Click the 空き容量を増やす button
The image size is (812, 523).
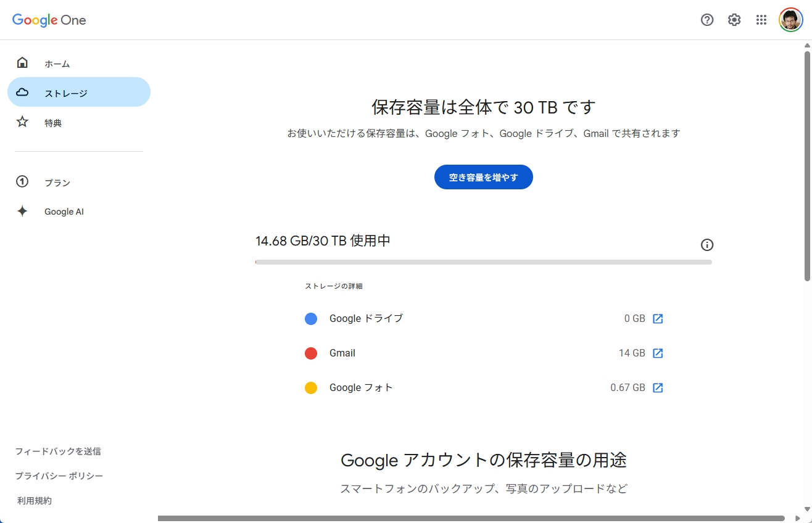coord(484,177)
